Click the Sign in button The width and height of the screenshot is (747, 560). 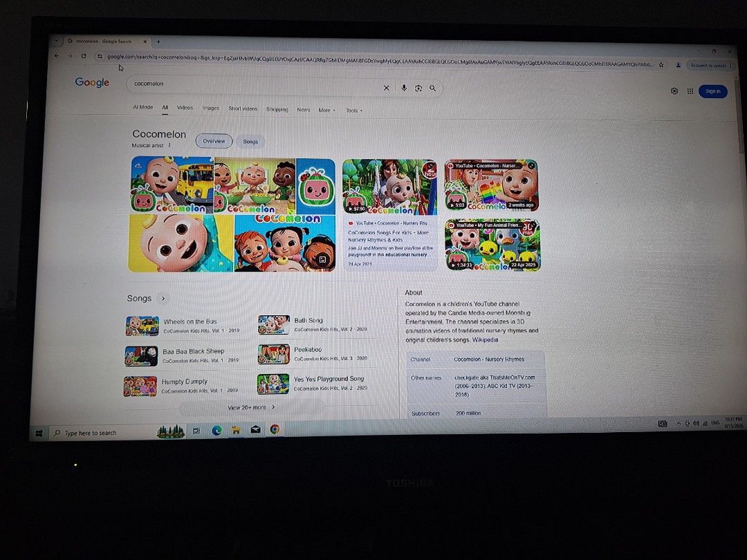click(x=712, y=91)
